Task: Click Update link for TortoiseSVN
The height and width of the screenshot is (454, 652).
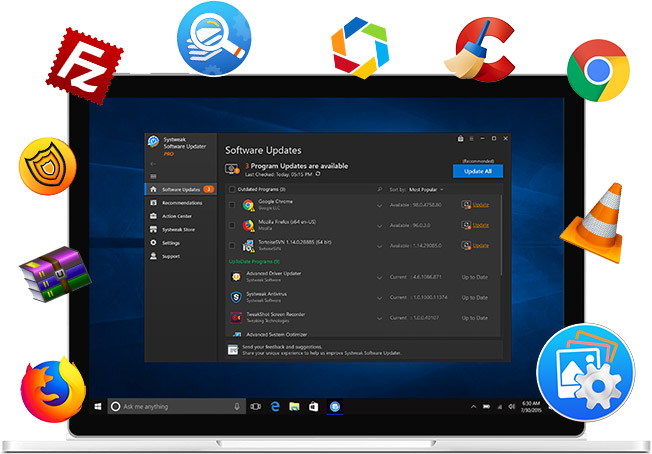Action: 481,245
